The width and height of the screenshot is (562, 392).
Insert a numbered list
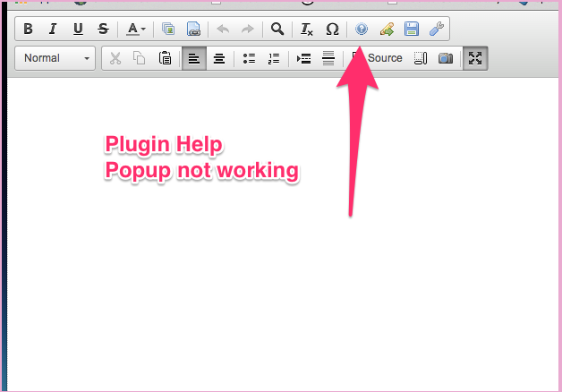click(274, 58)
